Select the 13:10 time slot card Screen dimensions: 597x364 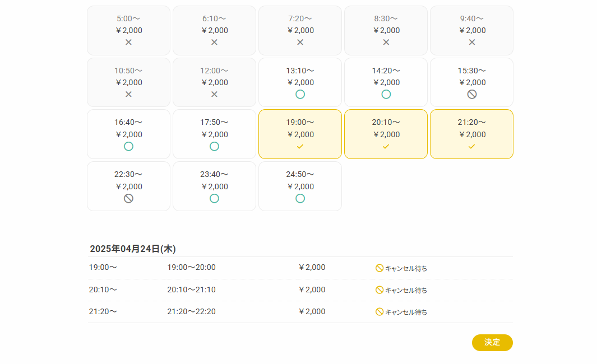[300, 82]
